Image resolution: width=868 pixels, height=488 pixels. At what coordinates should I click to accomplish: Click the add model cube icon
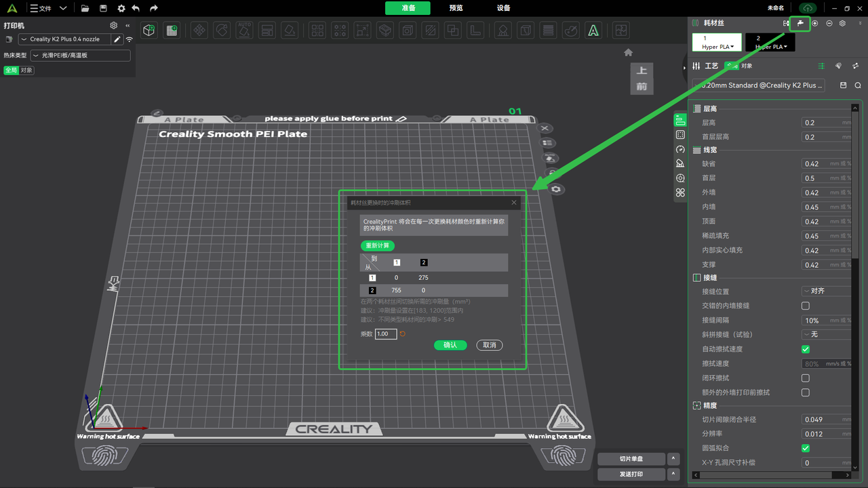click(x=149, y=30)
